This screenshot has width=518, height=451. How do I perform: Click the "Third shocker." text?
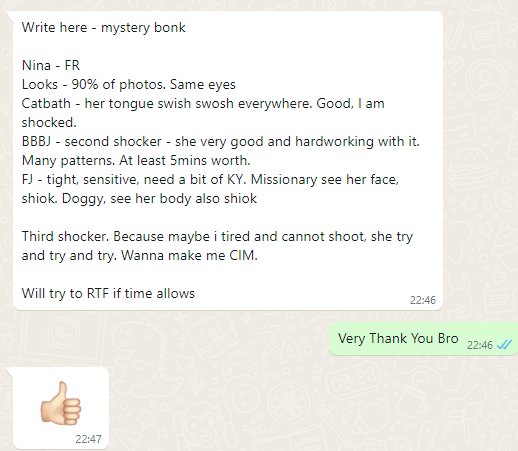coord(65,237)
